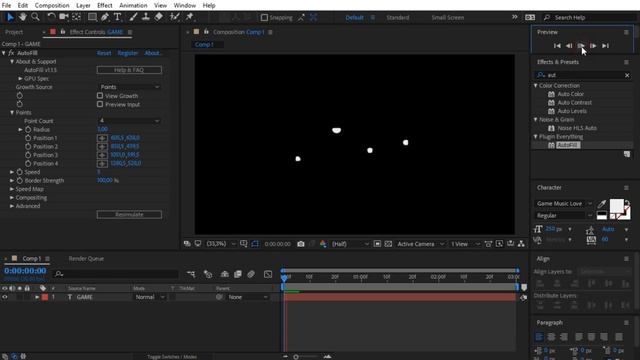Open Active Camera dropdown

420,244
